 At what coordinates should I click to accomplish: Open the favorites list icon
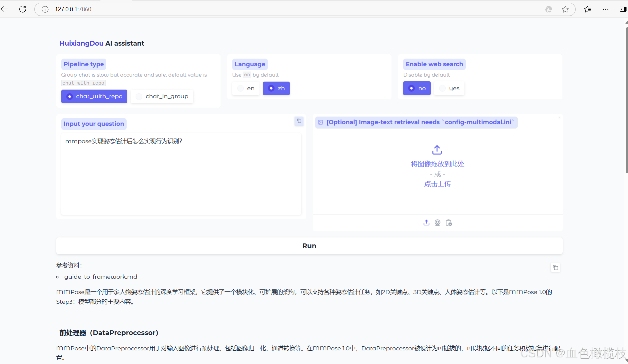click(587, 9)
